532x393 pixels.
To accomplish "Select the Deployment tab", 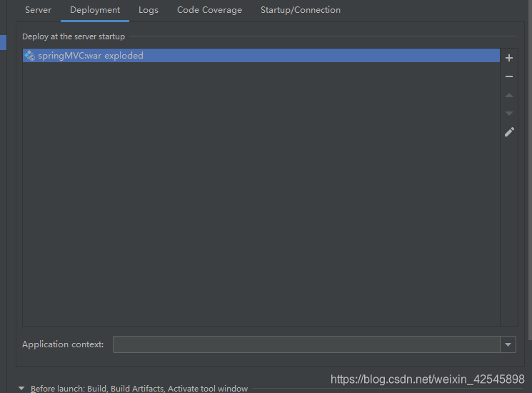I will coord(95,10).
